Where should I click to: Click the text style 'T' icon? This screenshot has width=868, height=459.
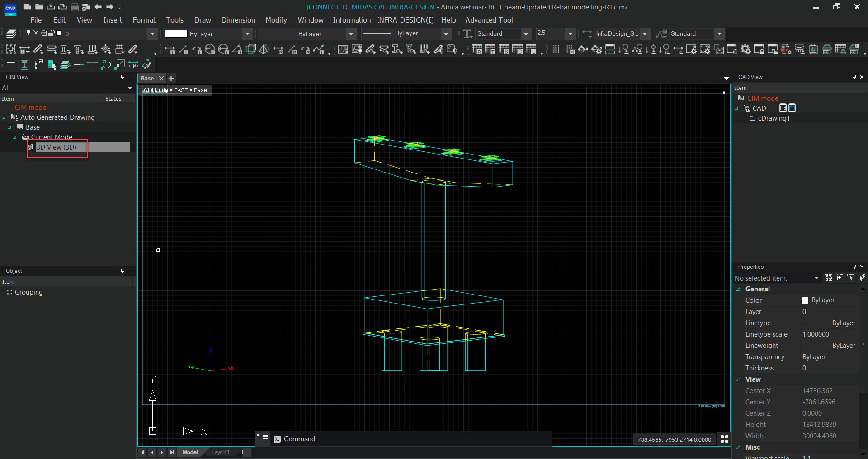pos(468,34)
